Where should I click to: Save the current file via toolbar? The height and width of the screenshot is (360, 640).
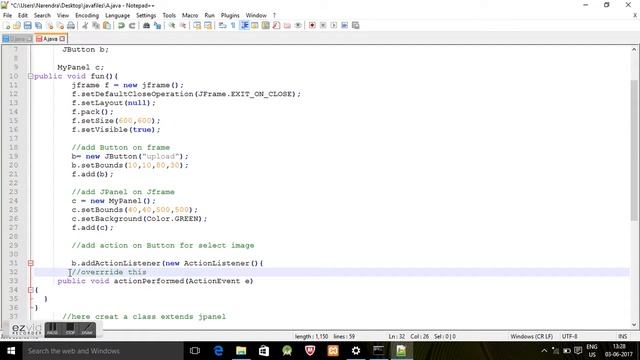click(27, 25)
